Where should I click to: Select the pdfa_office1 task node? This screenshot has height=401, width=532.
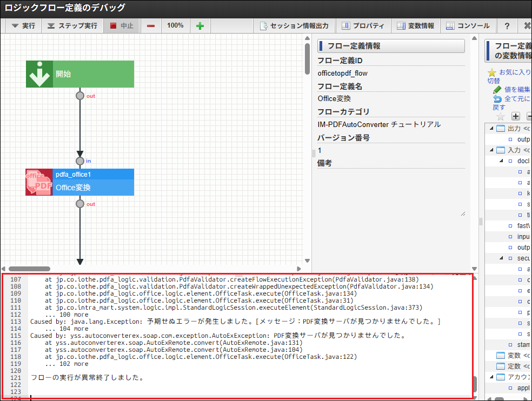80,182
